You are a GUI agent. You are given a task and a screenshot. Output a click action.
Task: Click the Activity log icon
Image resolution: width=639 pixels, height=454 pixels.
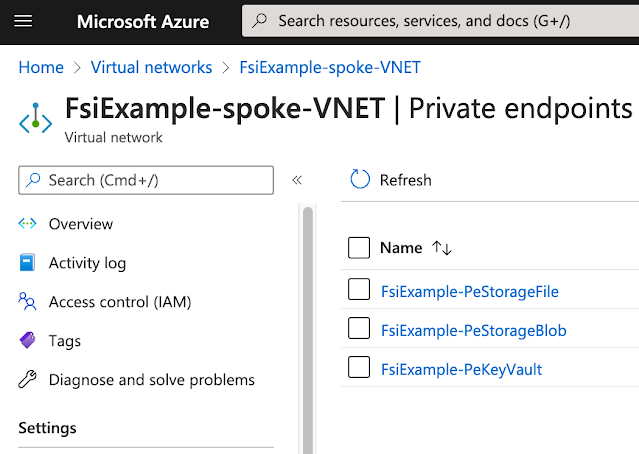(28, 263)
